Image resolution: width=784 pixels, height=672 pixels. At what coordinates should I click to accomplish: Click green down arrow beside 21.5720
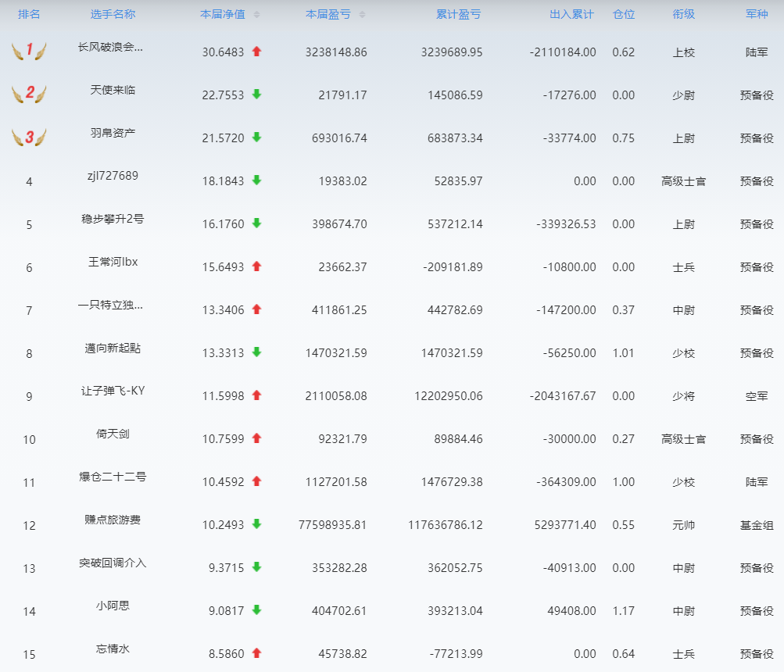click(257, 137)
